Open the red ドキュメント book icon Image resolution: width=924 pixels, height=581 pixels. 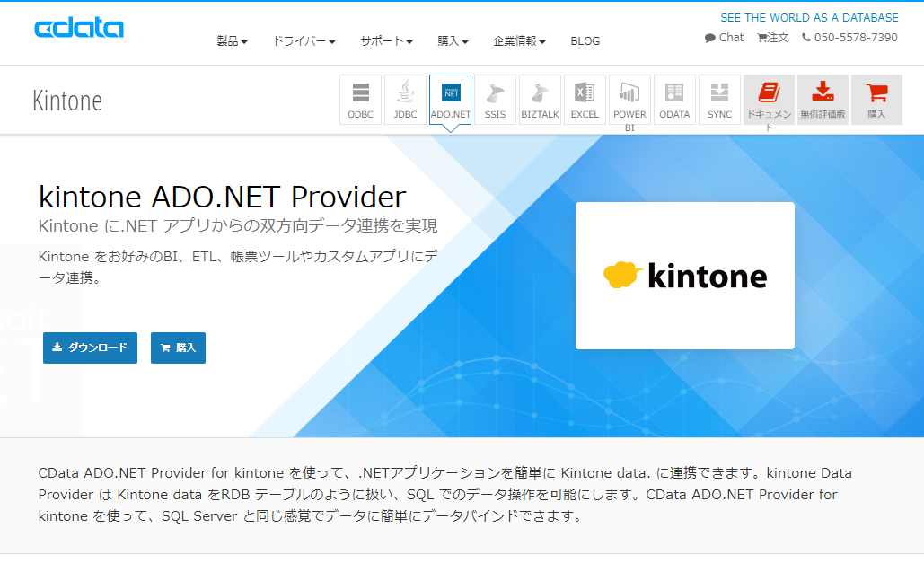[769, 100]
